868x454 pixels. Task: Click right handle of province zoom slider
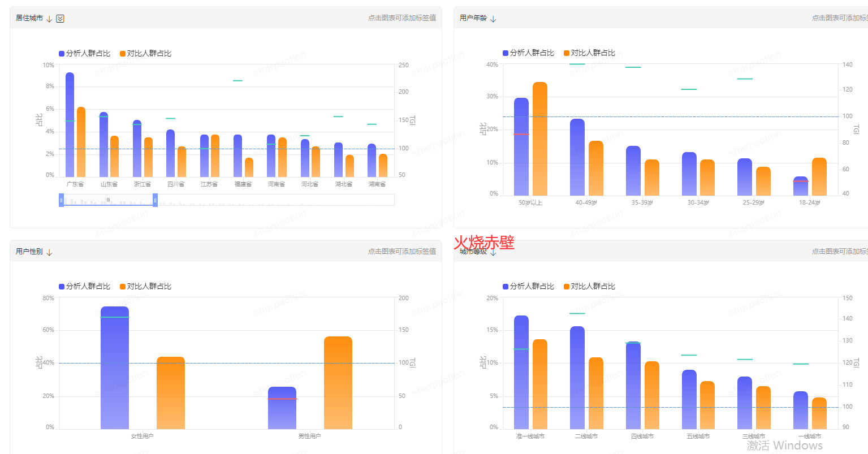click(155, 200)
